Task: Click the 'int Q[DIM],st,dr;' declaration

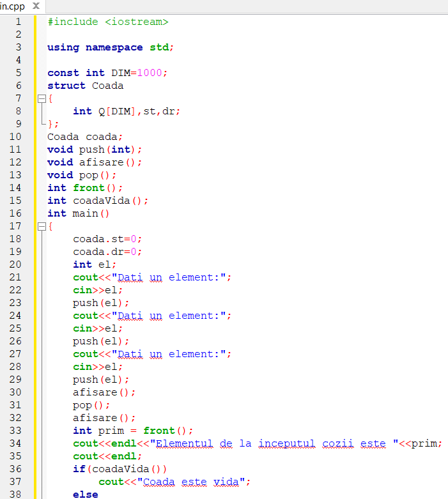Action: coord(126,111)
